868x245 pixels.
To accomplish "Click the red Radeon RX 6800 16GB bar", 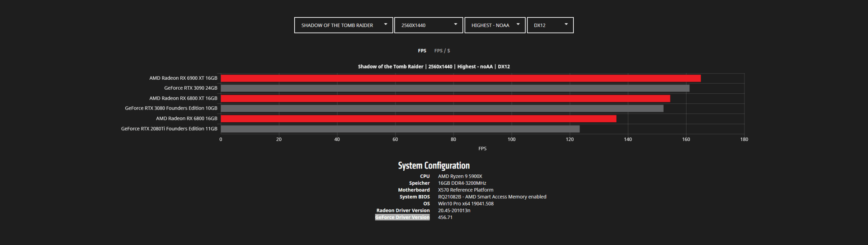I will point(419,119).
